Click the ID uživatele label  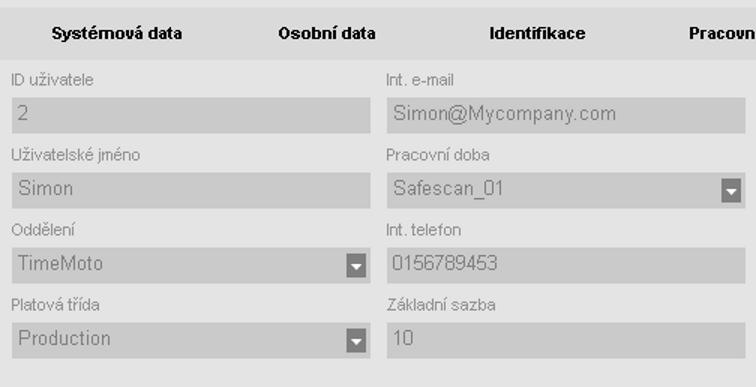52,80
